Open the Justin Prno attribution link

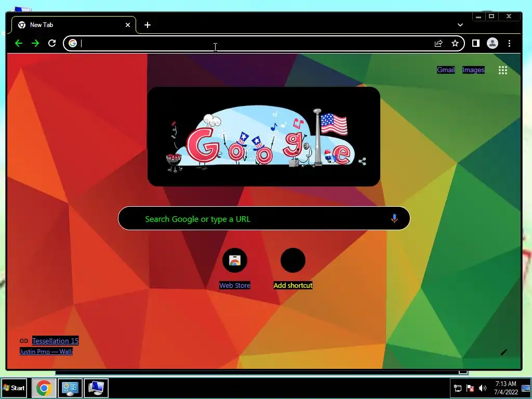point(46,352)
